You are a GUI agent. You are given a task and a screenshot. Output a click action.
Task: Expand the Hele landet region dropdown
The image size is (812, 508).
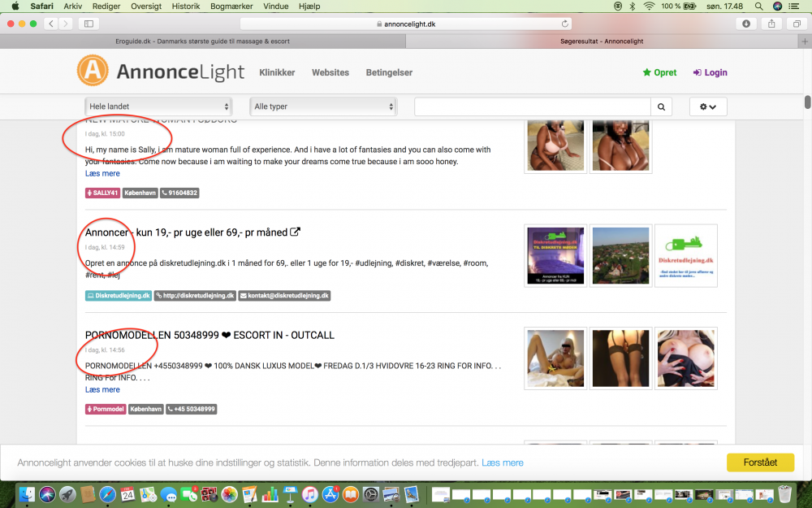158,106
